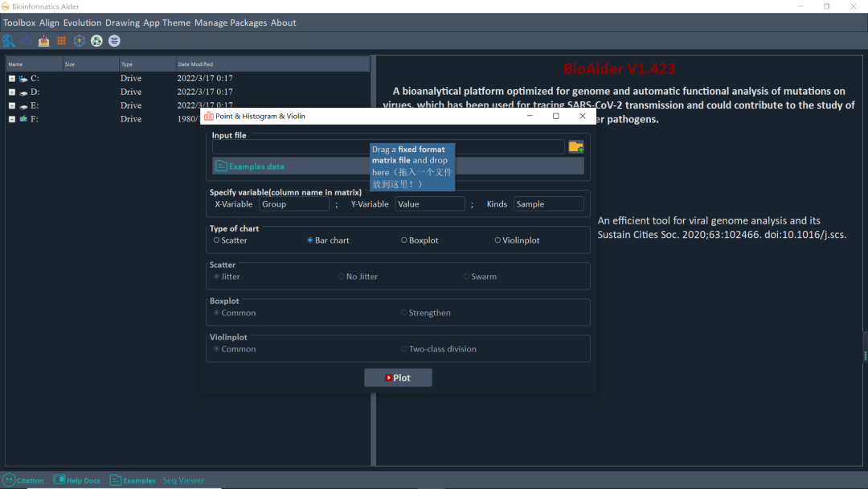Click the Citation label in bottom bar
The height and width of the screenshot is (489, 868).
click(x=30, y=481)
